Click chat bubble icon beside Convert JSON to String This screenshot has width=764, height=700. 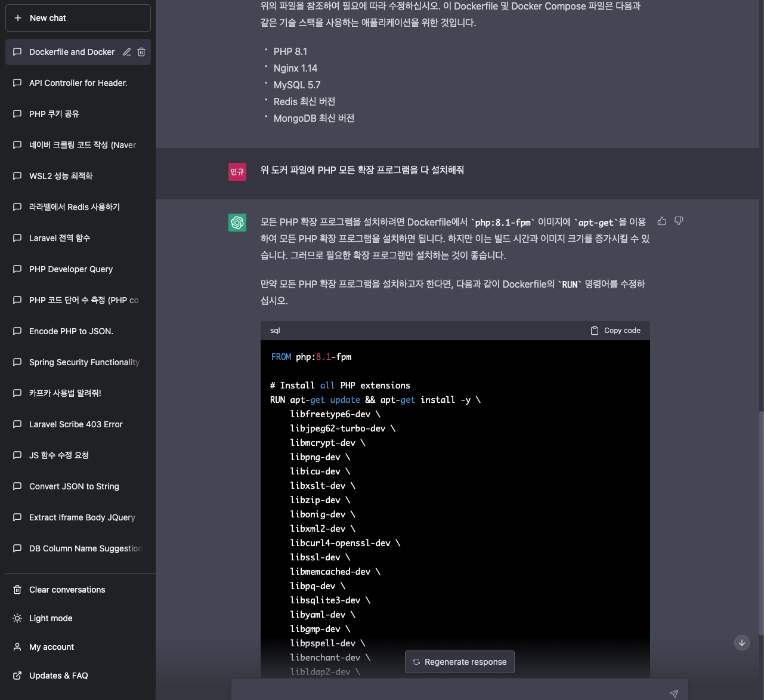(x=17, y=486)
